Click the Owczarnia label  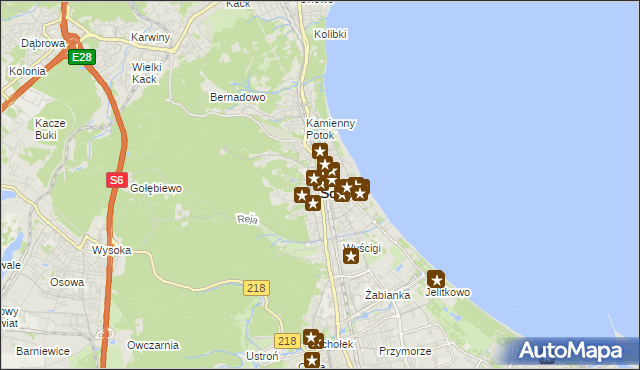pos(153,345)
